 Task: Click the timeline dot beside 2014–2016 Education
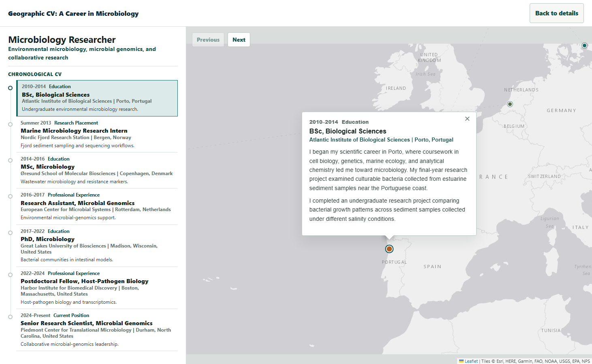[x=10, y=160]
